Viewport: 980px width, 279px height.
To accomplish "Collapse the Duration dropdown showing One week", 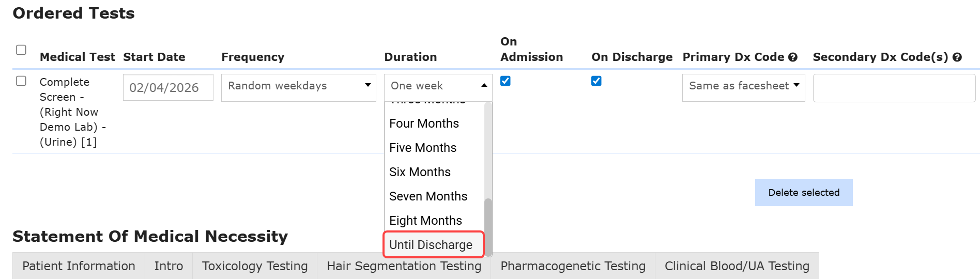I will tap(438, 86).
